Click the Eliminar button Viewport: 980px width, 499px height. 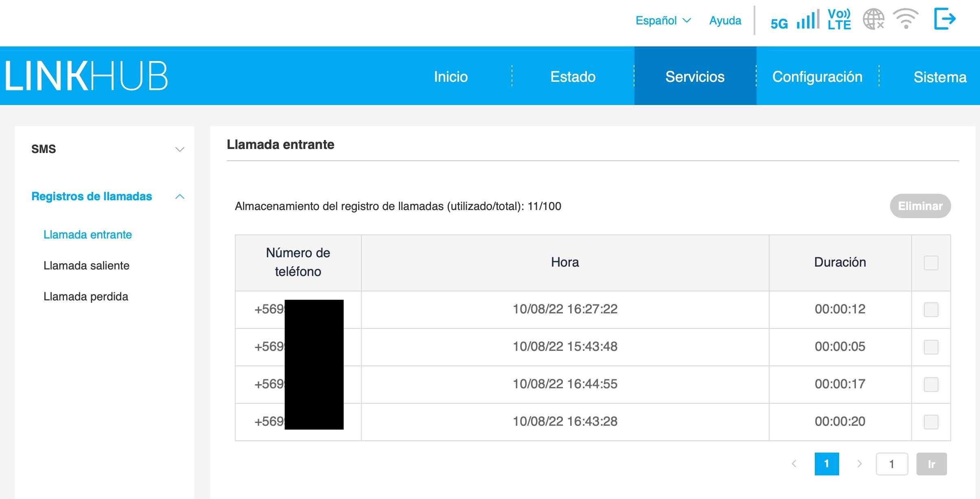[x=920, y=206]
